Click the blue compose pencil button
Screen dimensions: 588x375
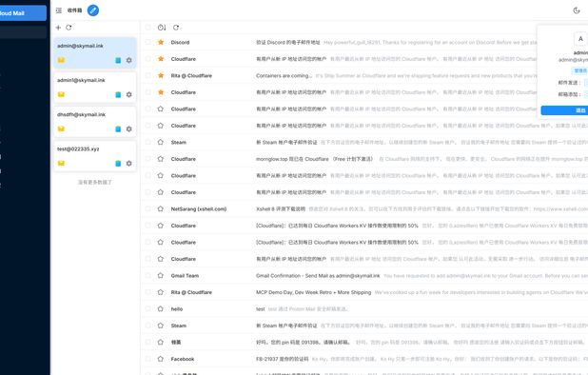pyautogui.click(x=93, y=10)
